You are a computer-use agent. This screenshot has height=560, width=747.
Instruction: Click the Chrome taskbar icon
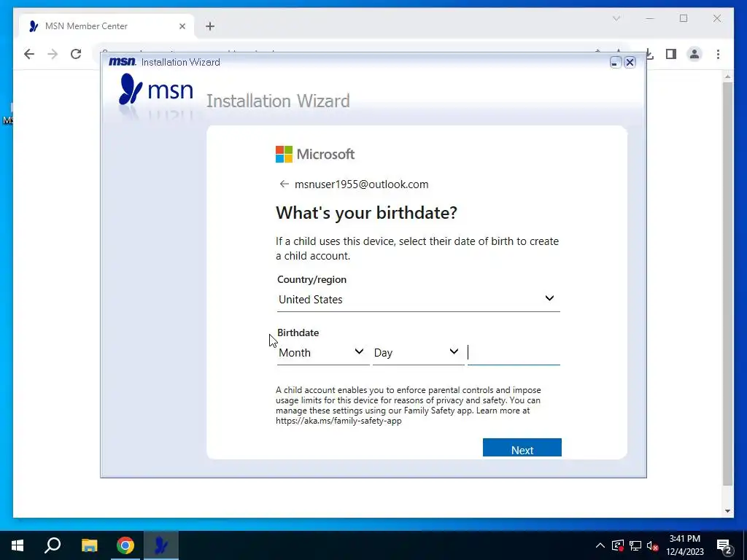pos(125,545)
